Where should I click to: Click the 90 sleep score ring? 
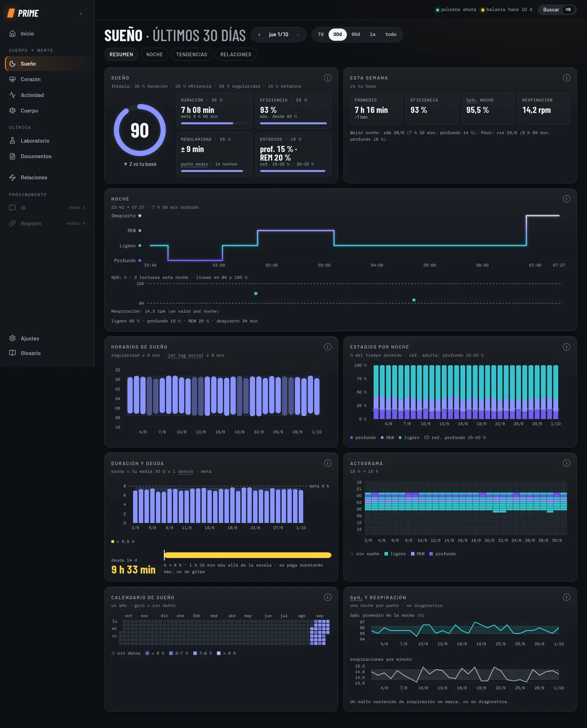(x=140, y=130)
